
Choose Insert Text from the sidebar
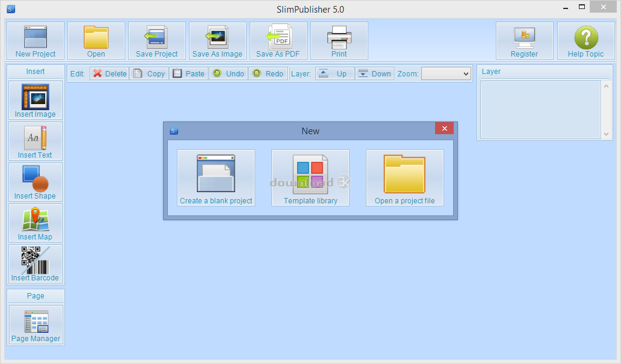point(36,141)
